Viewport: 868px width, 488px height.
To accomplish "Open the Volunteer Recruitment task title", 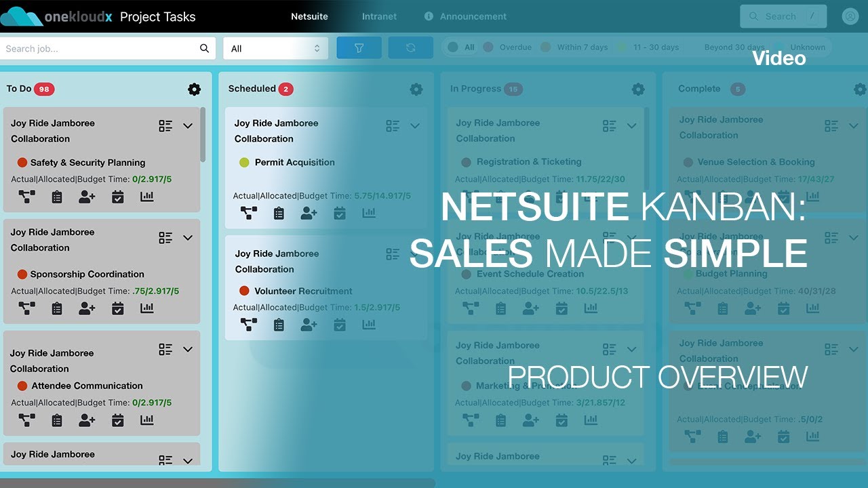I will click(x=303, y=291).
